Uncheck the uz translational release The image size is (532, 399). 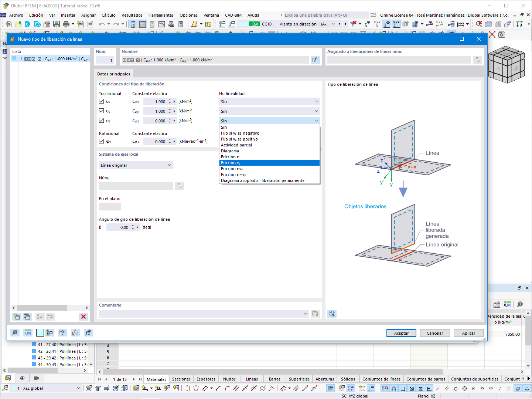pyautogui.click(x=102, y=121)
